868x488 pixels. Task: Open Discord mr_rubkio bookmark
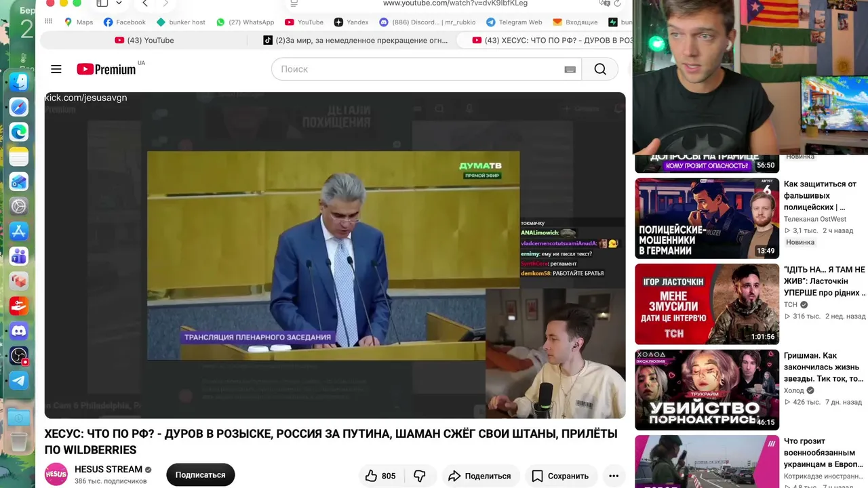click(427, 22)
